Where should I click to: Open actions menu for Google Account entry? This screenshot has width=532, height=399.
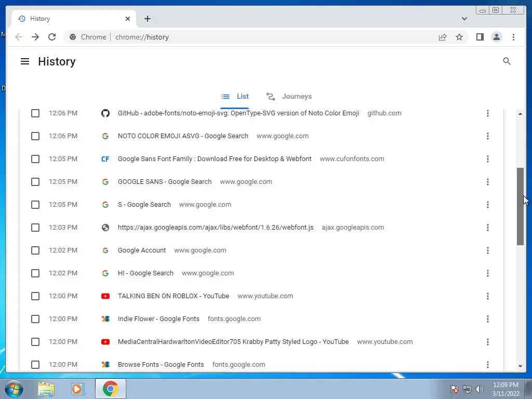pyautogui.click(x=487, y=250)
